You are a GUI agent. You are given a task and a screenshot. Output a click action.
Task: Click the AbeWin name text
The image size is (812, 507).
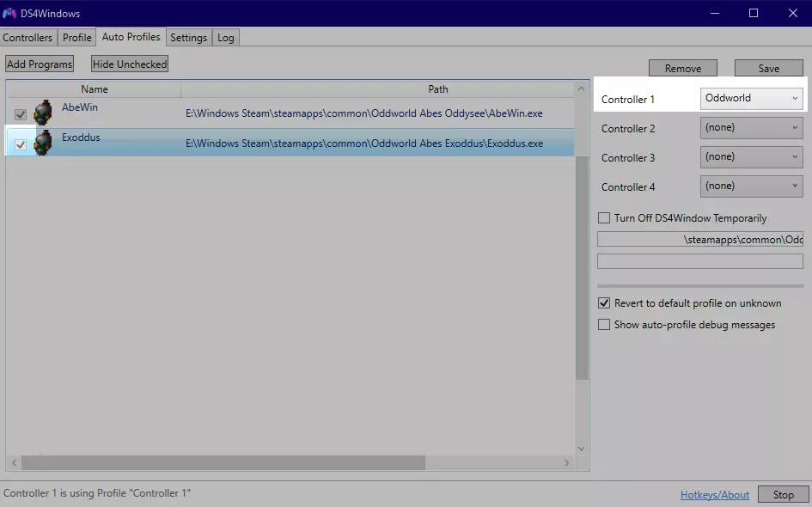[x=80, y=107]
